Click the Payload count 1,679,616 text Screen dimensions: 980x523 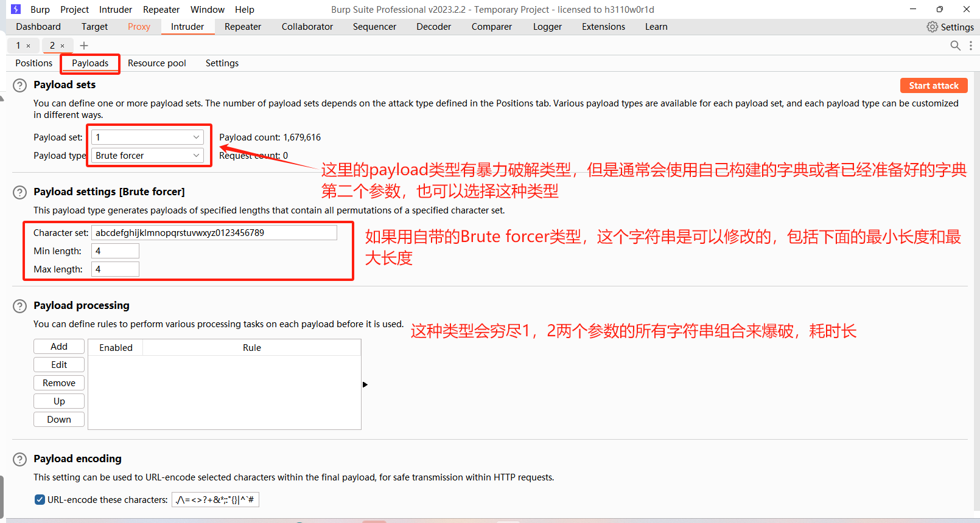[270, 137]
